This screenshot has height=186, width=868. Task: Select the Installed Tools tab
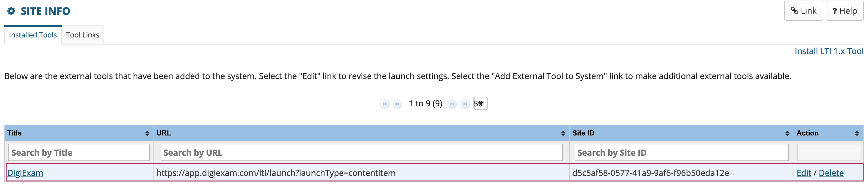tap(33, 35)
